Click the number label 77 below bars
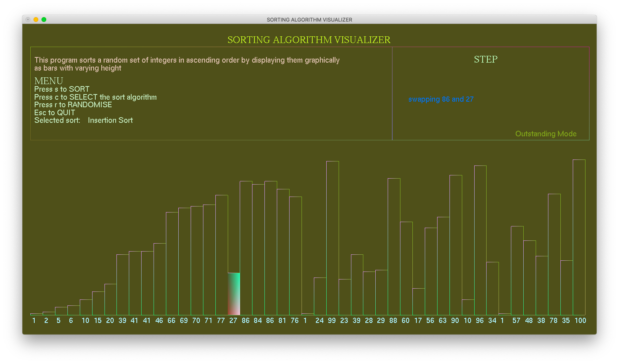The image size is (619, 364). click(221, 321)
